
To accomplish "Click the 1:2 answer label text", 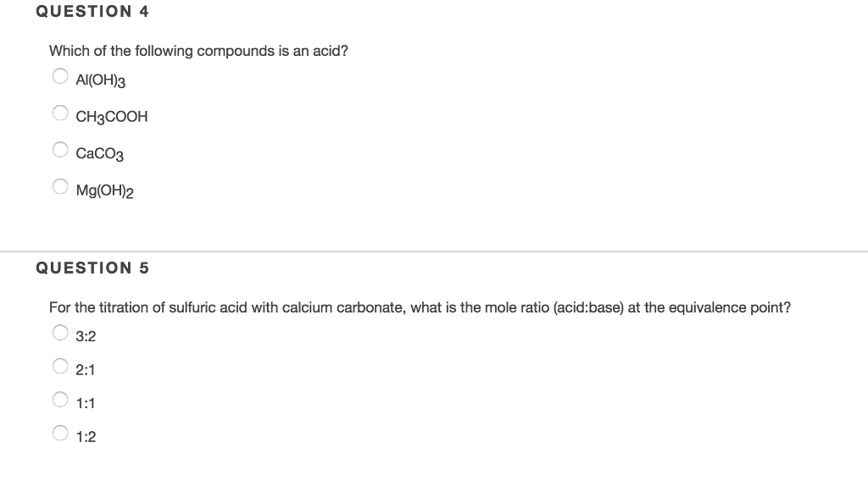I will click(85, 436).
